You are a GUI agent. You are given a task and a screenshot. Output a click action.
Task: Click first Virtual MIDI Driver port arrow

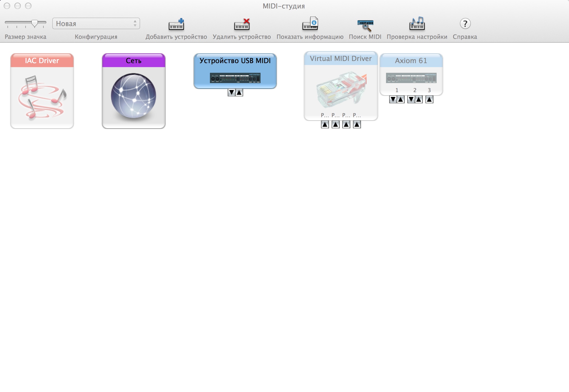(x=325, y=124)
